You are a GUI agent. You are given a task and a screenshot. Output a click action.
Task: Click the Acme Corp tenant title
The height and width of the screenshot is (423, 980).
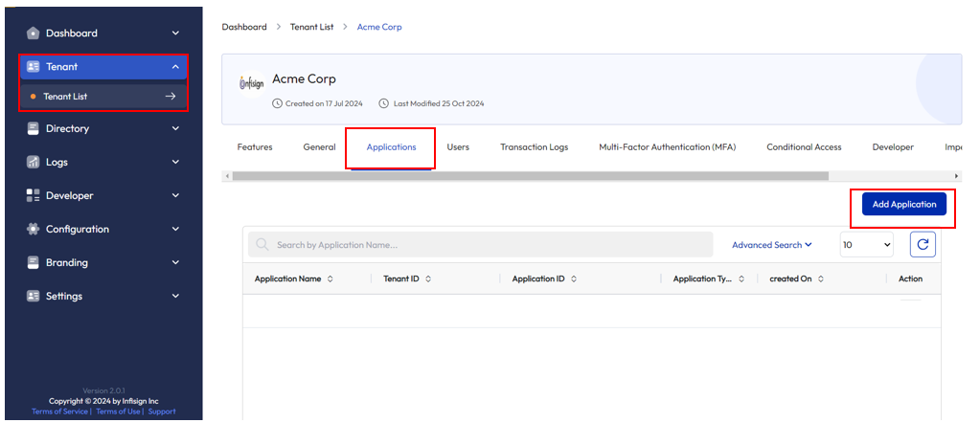(305, 78)
